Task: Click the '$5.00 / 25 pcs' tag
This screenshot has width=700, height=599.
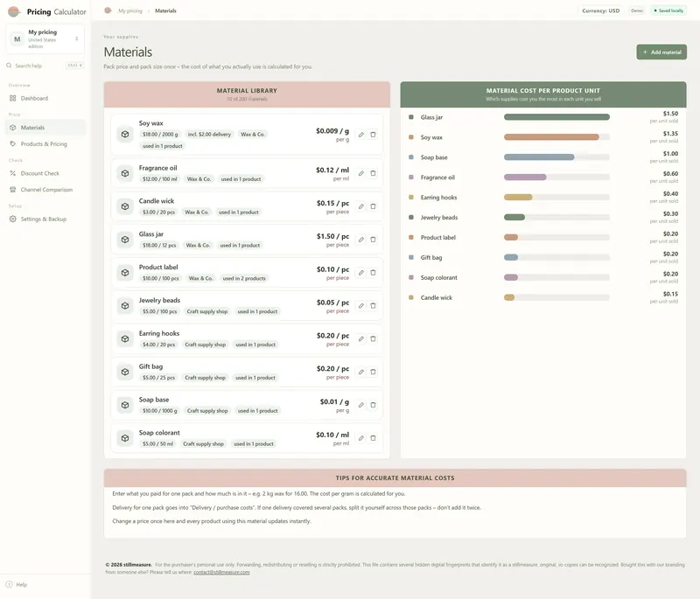Action: [158, 378]
